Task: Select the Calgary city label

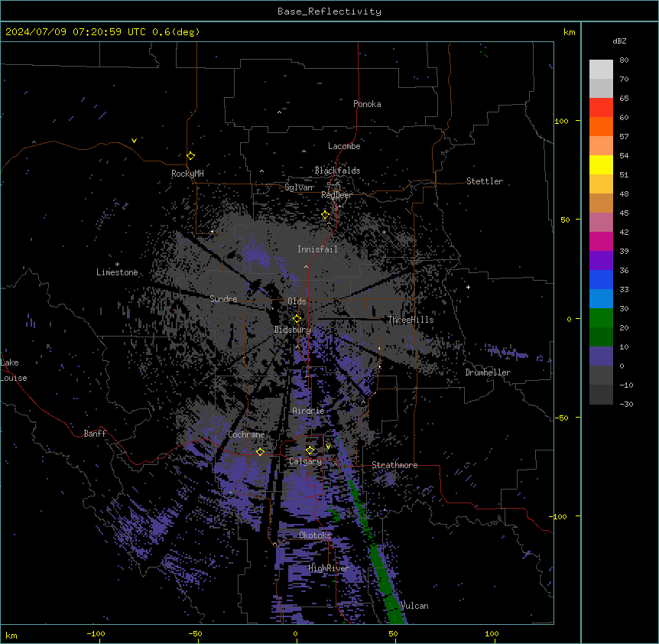Action: (305, 461)
